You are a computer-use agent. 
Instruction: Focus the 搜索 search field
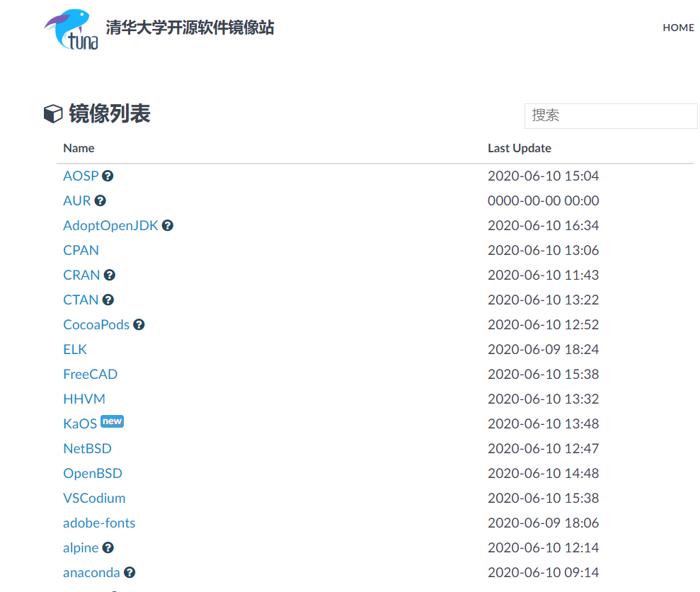tap(611, 116)
